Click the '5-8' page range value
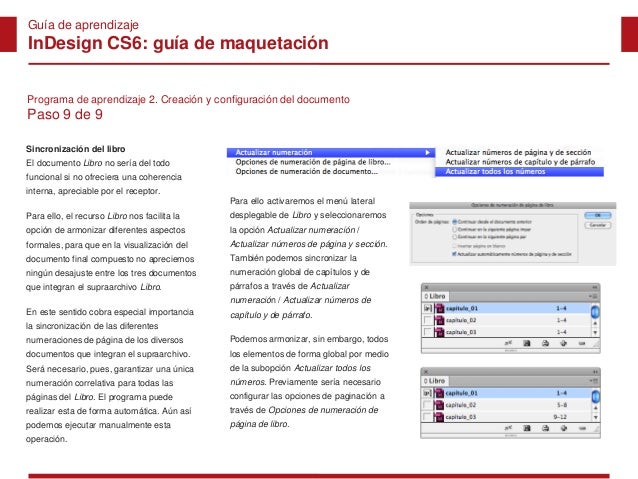638x479 pixels. tap(562, 405)
